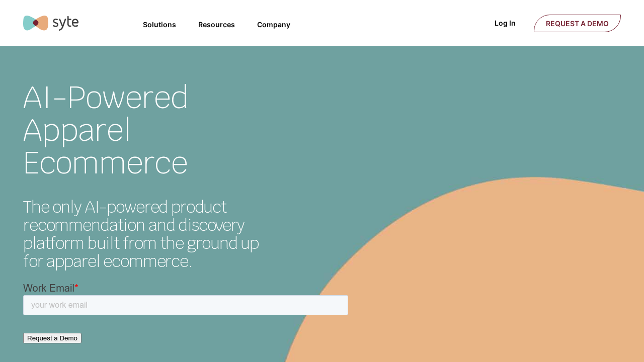Click the 'Work Email' field label
Image resolution: width=644 pixels, height=362 pixels.
(48, 288)
